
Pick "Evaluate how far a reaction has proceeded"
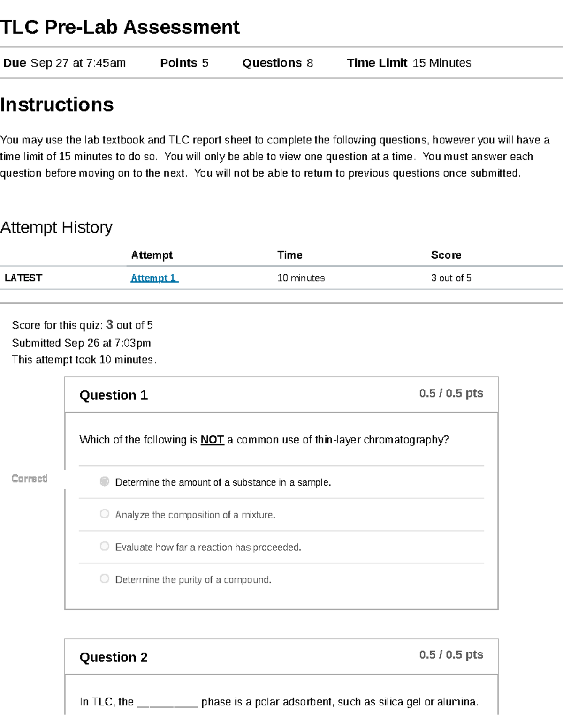[x=105, y=546]
